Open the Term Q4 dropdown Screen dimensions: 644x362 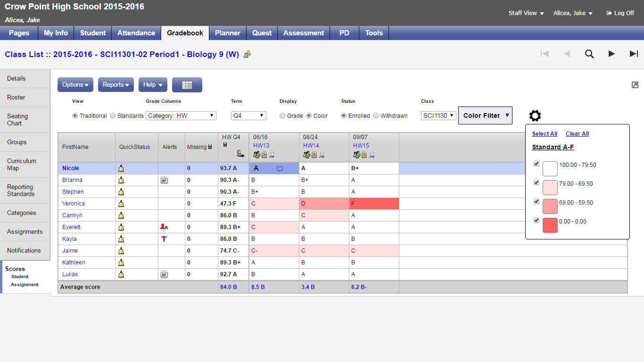pyautogui.click(x=248, y=115)
